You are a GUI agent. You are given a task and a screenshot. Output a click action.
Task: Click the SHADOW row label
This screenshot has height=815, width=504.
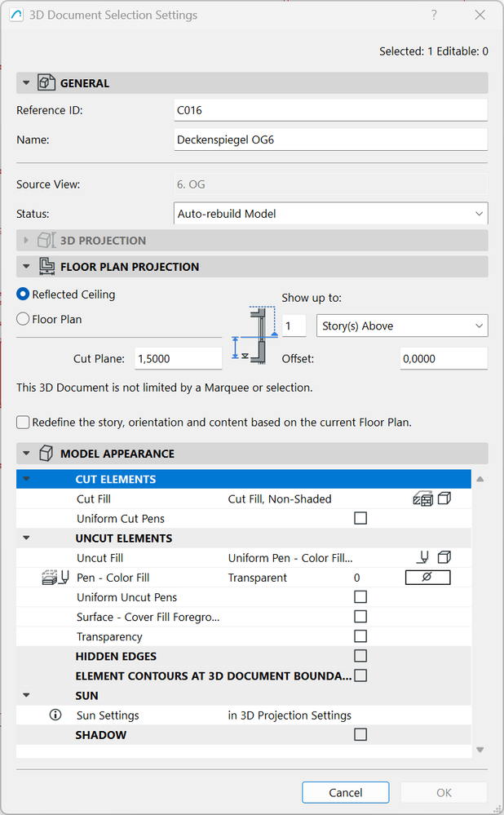pyautogui.click(x=101, y=735)
